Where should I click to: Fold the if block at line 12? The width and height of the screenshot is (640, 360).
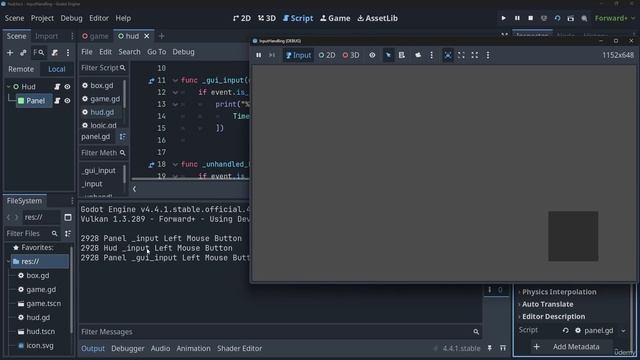[175, 93]
